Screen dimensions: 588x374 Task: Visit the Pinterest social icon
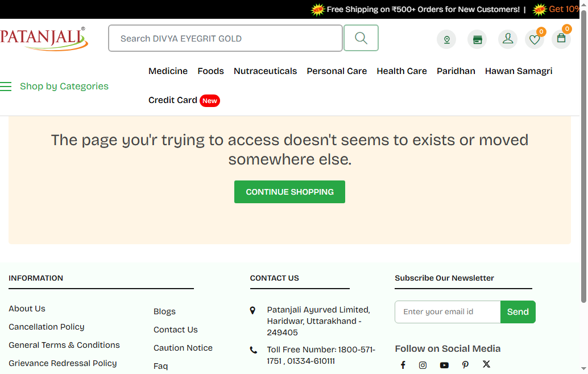coord(465,365)
